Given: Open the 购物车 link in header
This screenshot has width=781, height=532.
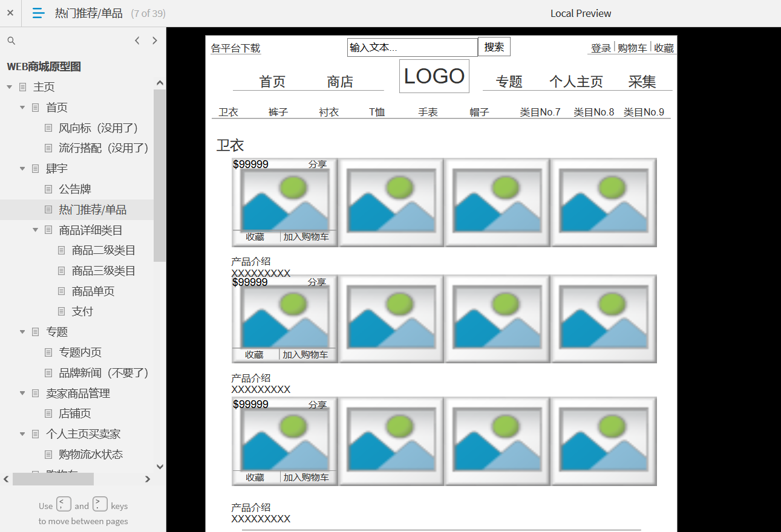Looking at the screenshot, I should tap(632, 48).
